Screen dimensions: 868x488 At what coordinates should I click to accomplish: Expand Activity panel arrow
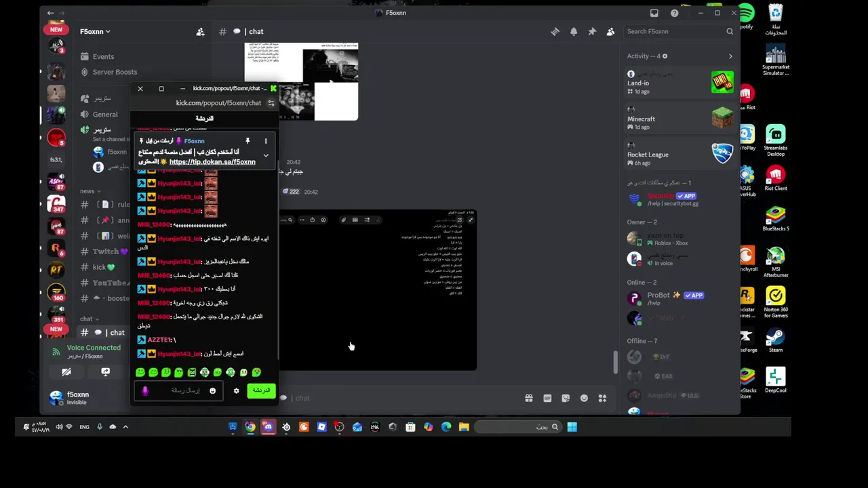pos(730,56)
